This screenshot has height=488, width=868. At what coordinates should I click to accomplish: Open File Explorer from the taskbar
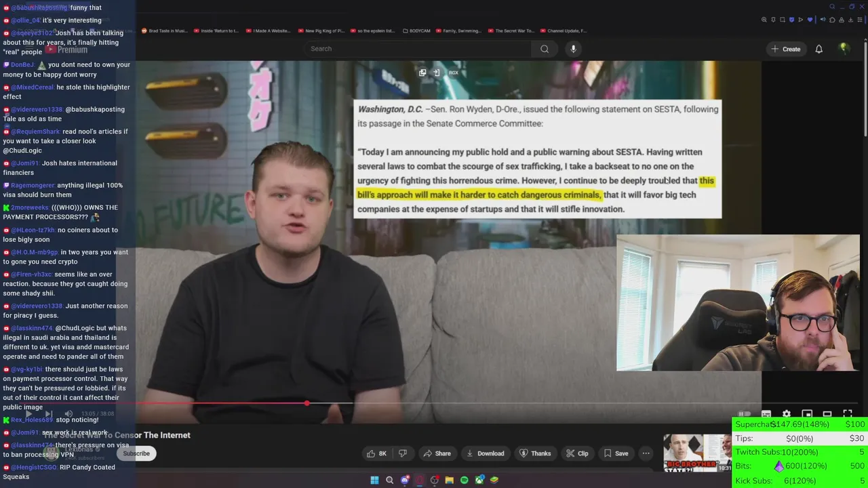449,480
